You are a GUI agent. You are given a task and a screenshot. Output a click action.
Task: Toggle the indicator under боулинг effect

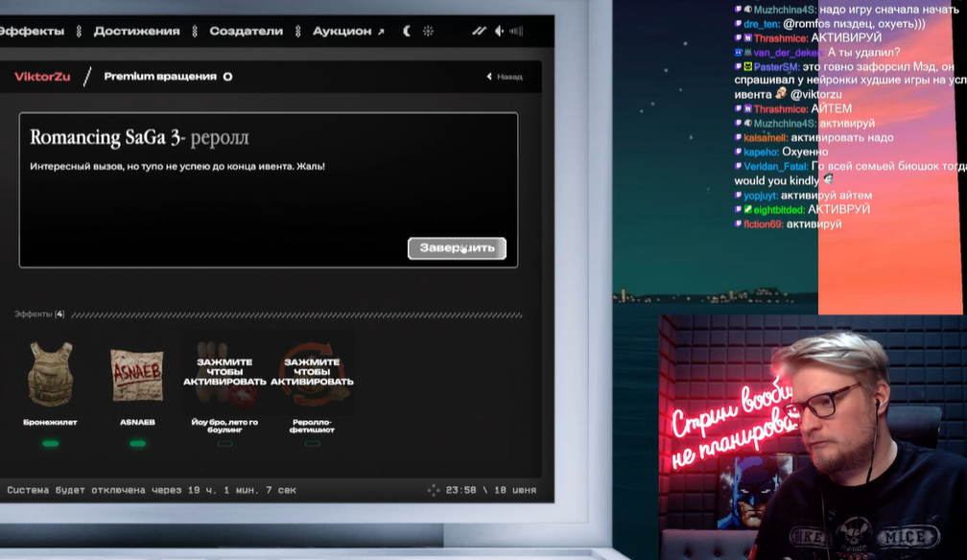(x=225, y=443)
